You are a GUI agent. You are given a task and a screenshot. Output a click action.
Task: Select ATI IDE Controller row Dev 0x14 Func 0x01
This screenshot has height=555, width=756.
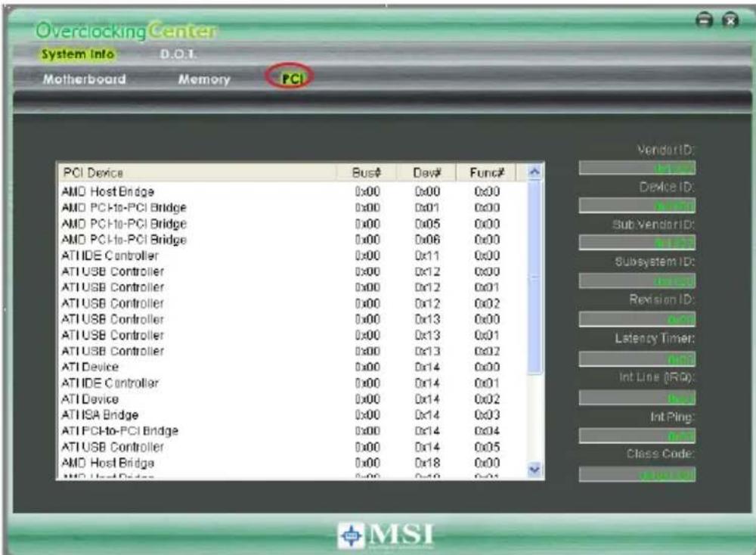(x=292, y=383)
